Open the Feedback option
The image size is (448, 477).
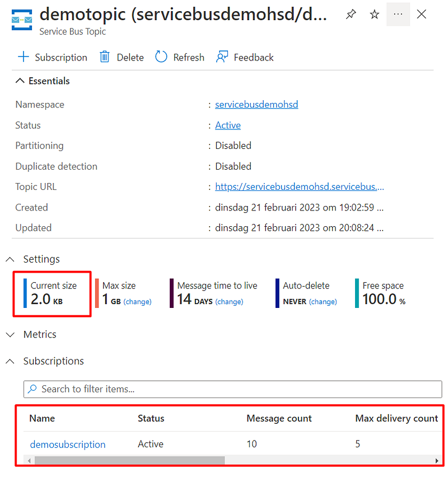(x=245, y=57)
